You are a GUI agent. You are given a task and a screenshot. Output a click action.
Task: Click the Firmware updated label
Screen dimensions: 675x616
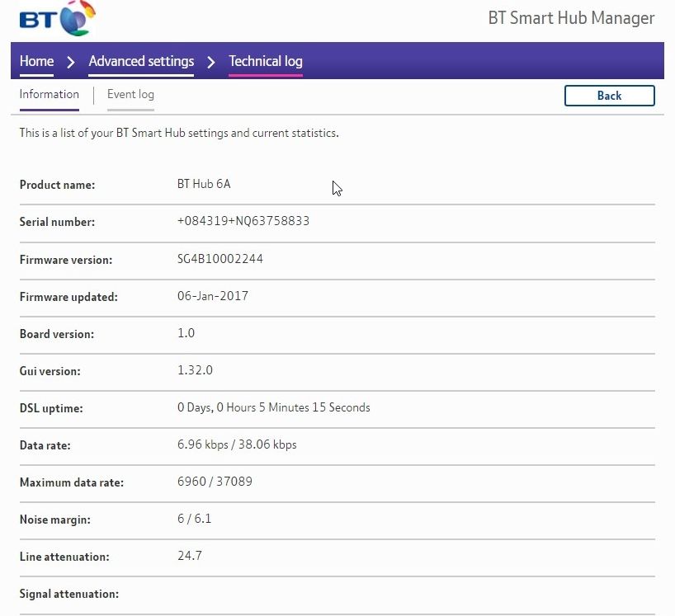(68, 297)
